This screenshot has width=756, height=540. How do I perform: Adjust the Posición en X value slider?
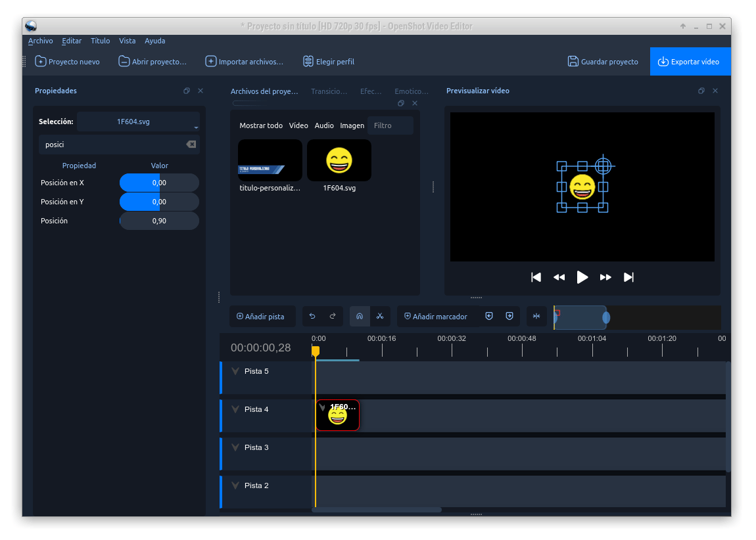click(159, 183)
